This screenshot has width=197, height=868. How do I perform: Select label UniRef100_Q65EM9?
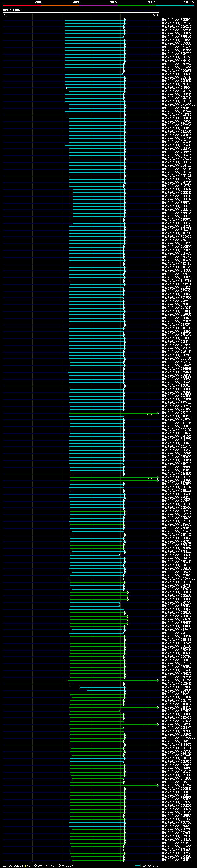(177, 836)
